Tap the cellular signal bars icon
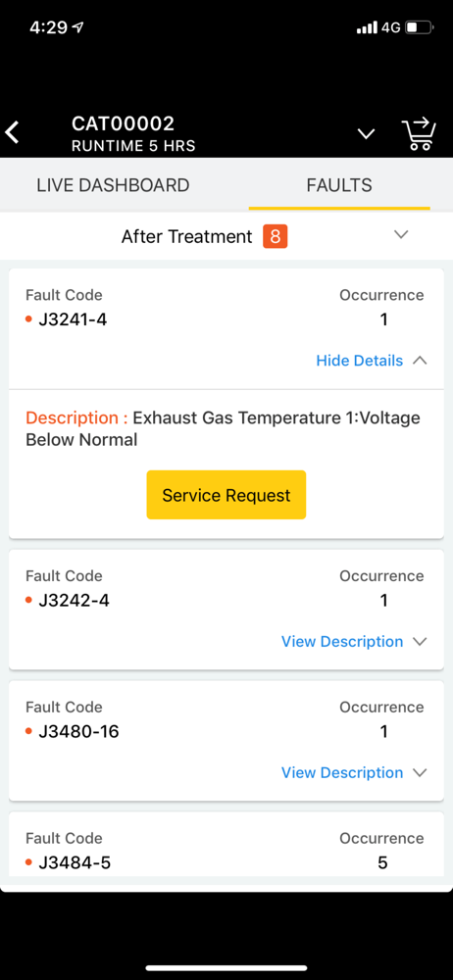 368,27
